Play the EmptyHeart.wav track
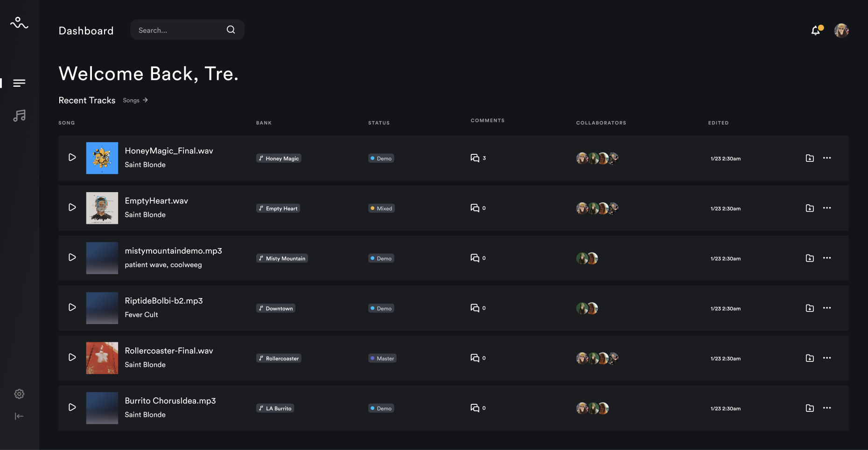 tap(72, 208)
